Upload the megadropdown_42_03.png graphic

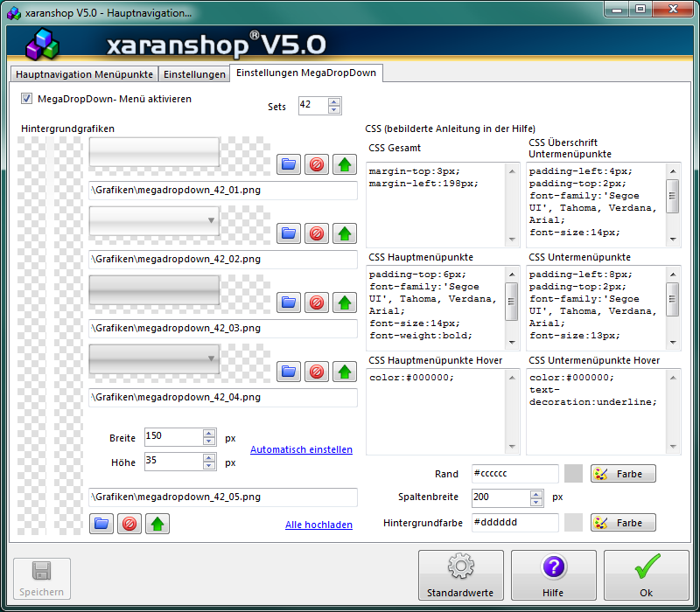pyautogui.click(x=344, y=303)
